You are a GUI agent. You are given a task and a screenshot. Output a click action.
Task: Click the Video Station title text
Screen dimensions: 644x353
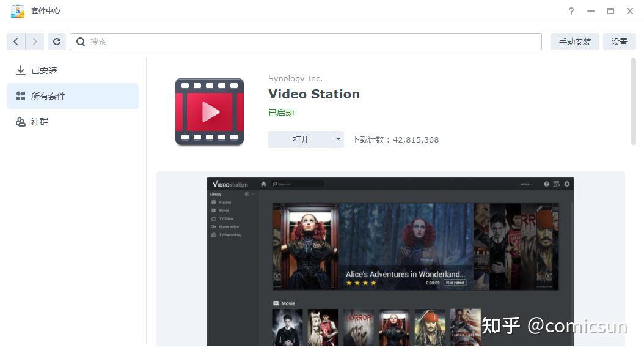point(314,94)
